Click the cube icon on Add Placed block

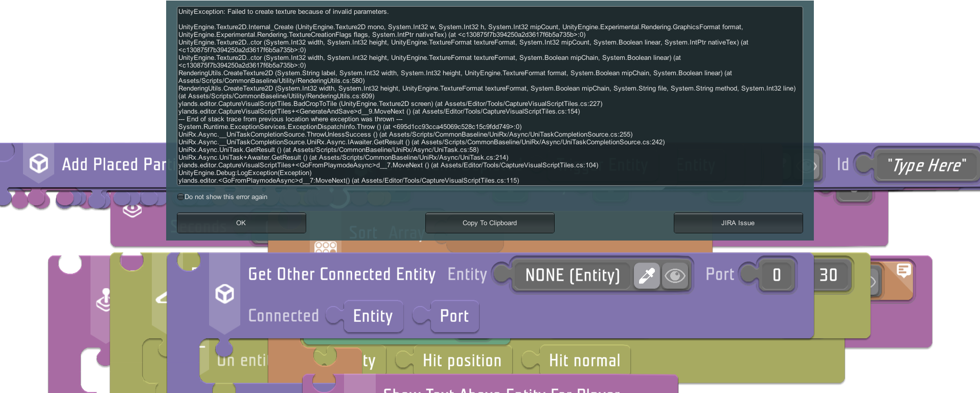tap(39, 164)
